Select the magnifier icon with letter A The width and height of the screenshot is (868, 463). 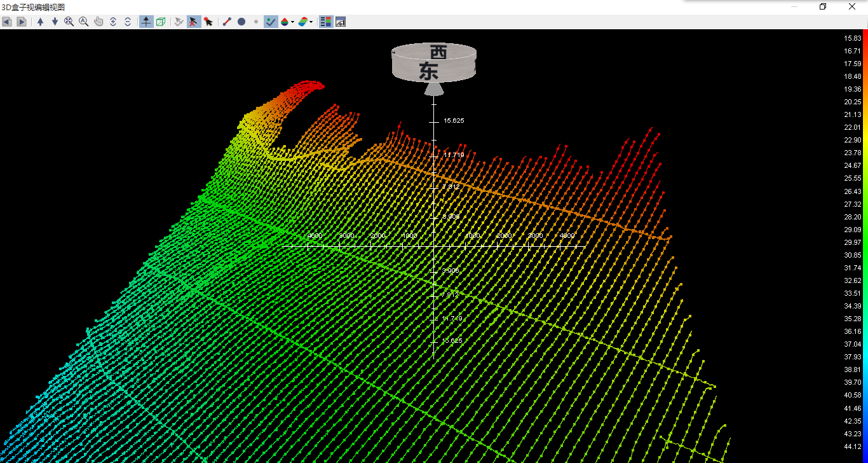[84, 22]
